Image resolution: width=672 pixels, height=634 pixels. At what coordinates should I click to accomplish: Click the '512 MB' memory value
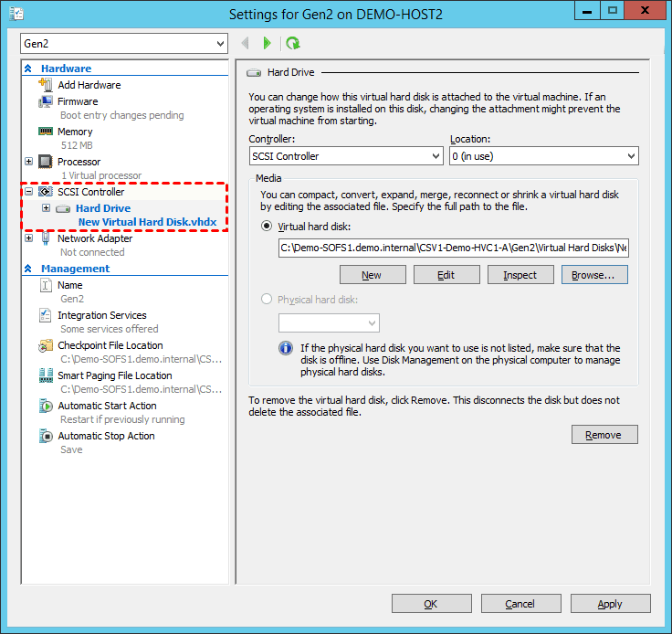point(77,145)
